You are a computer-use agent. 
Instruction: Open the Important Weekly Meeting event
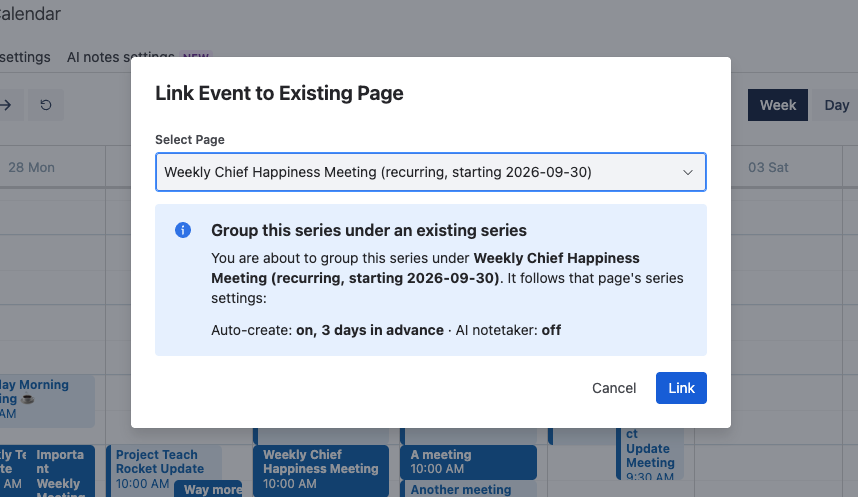(x=63, y=472)
